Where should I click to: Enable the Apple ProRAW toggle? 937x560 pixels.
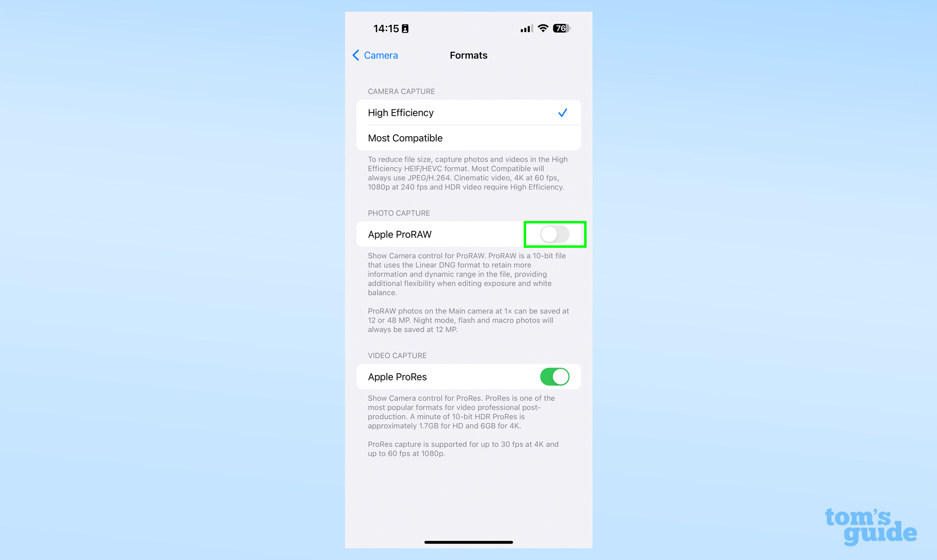click(555, 234)
